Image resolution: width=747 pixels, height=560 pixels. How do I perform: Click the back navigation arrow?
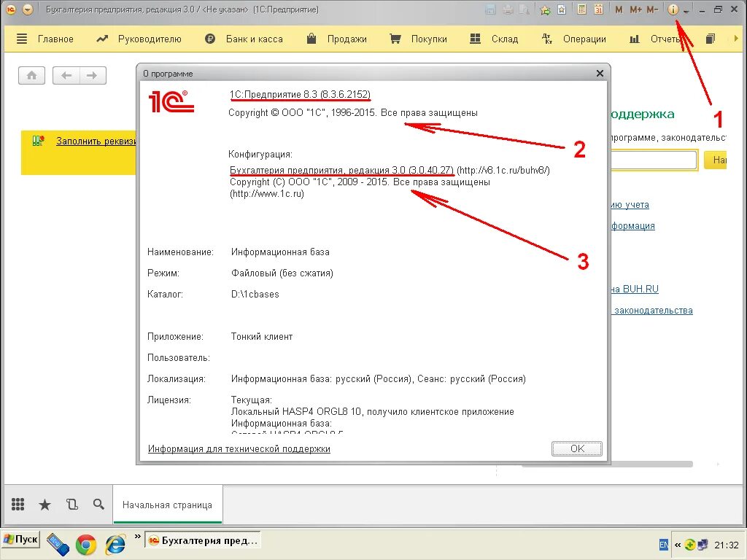click(66, 75)
